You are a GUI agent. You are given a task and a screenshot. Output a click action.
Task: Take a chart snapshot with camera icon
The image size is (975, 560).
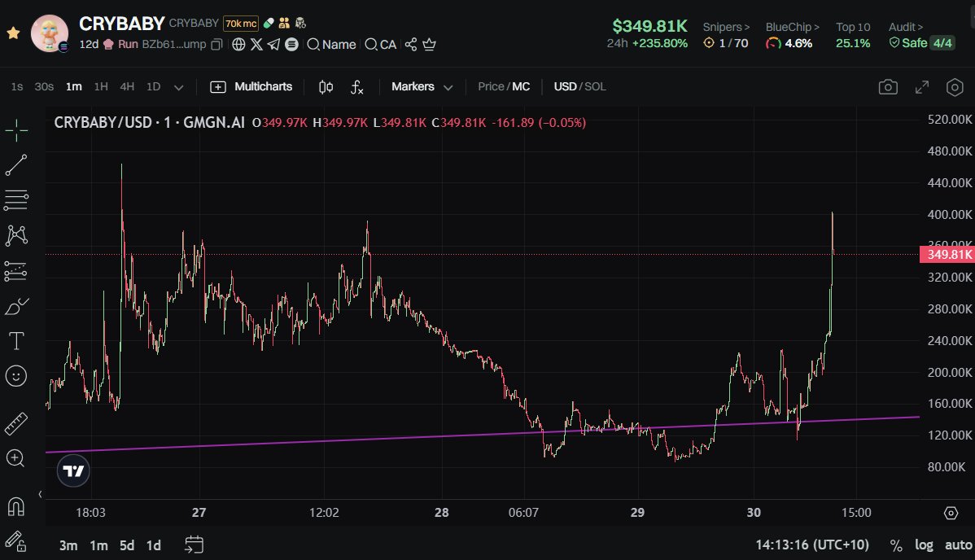888,87
